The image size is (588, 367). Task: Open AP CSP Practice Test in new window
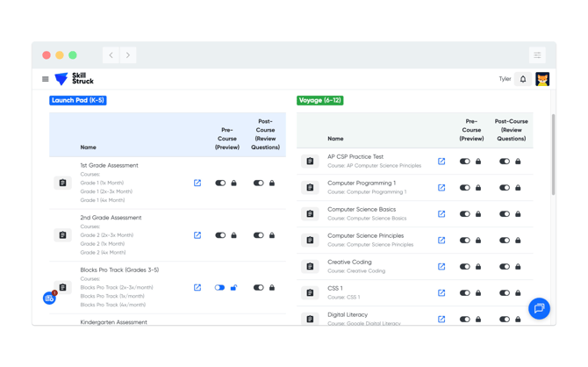(x=441, y=162)
